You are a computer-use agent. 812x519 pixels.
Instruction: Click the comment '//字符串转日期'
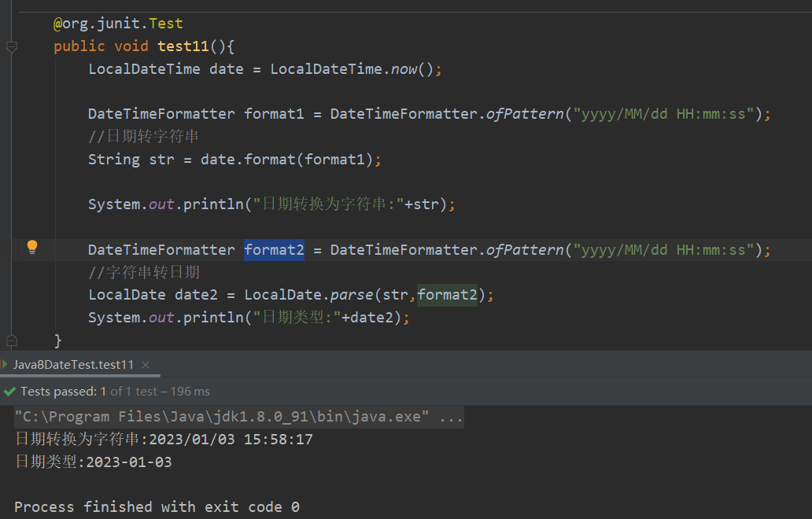143,272
